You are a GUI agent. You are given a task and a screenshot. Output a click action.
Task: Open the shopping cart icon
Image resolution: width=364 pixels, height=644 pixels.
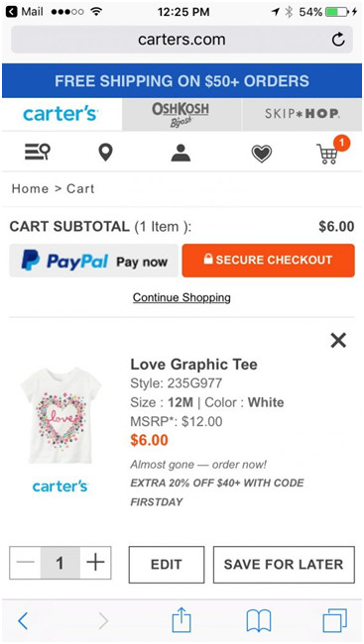331,151
